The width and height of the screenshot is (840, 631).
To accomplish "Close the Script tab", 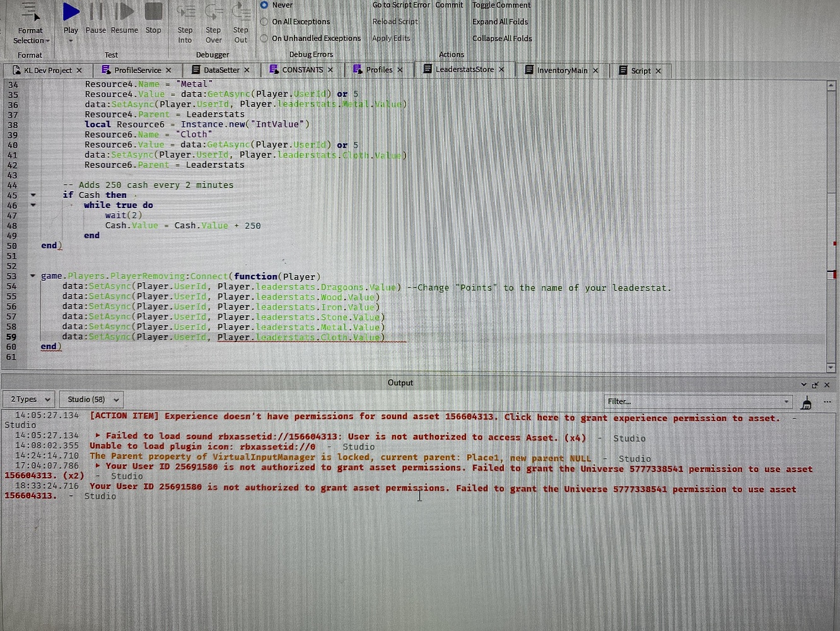I will (x=658, y=71).
